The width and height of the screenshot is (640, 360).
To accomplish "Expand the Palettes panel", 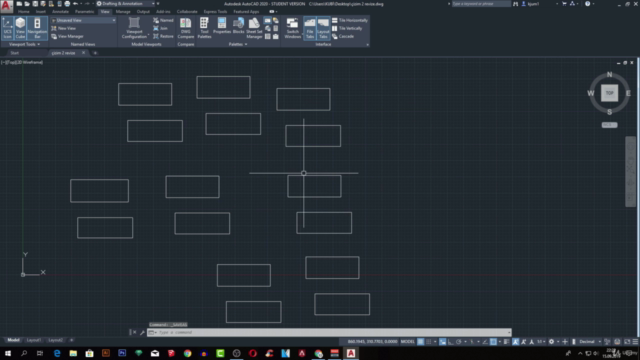I will click(238, 44).
